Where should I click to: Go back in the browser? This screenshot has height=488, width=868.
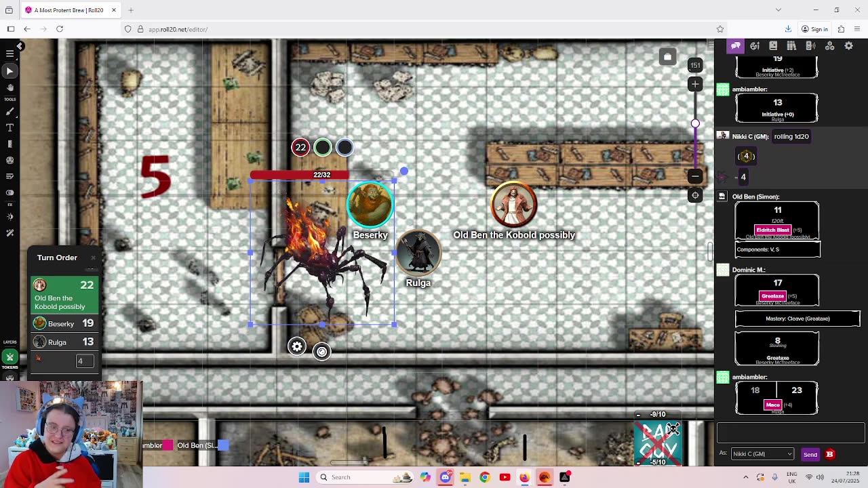pyautogui.click(x=27, y=29)
